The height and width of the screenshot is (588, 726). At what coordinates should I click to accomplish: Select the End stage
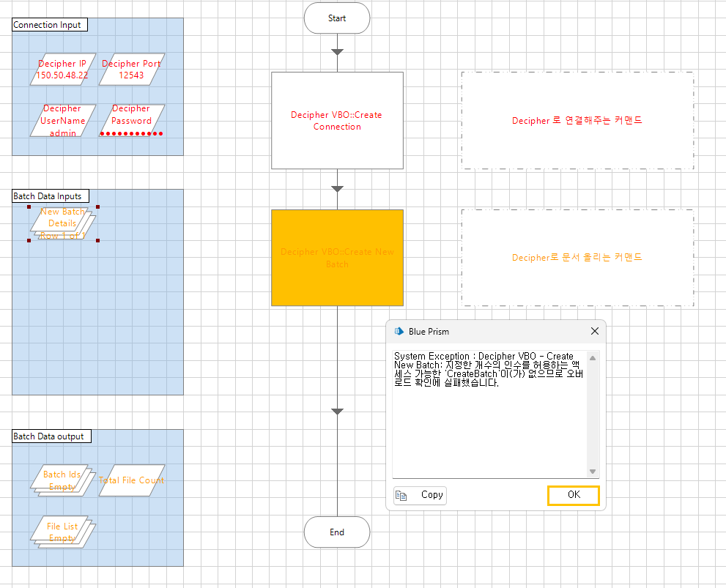coord(337,532)
